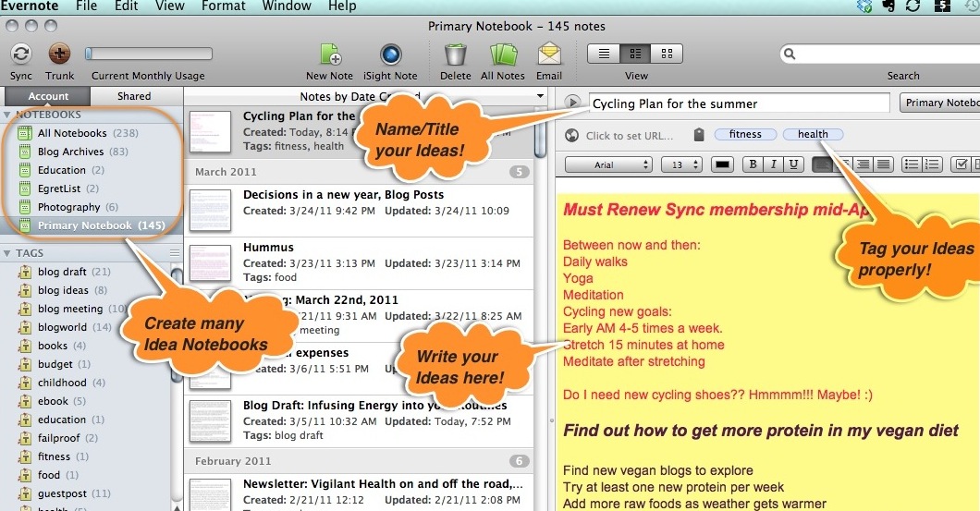Click the search field
The height and width of the screenshot is (511, 980).
pyautogui.click(x=881, y=54)
